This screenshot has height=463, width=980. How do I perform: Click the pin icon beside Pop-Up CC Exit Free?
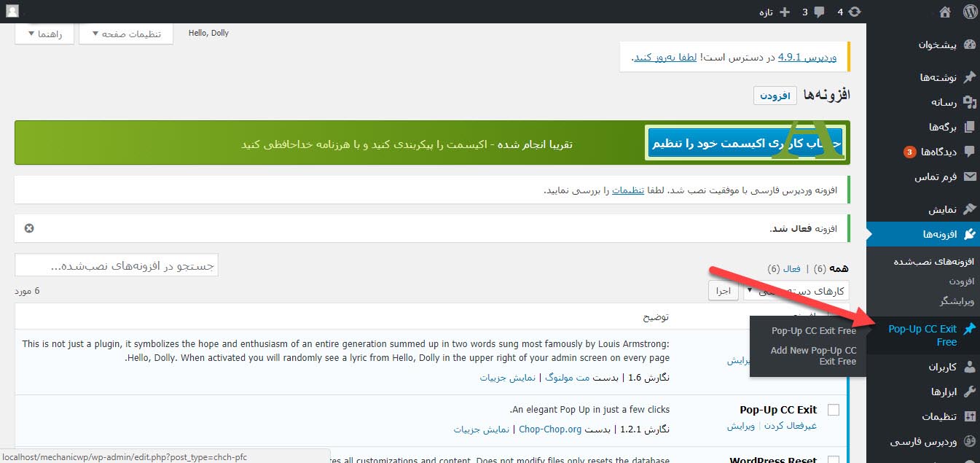[969, 329]
